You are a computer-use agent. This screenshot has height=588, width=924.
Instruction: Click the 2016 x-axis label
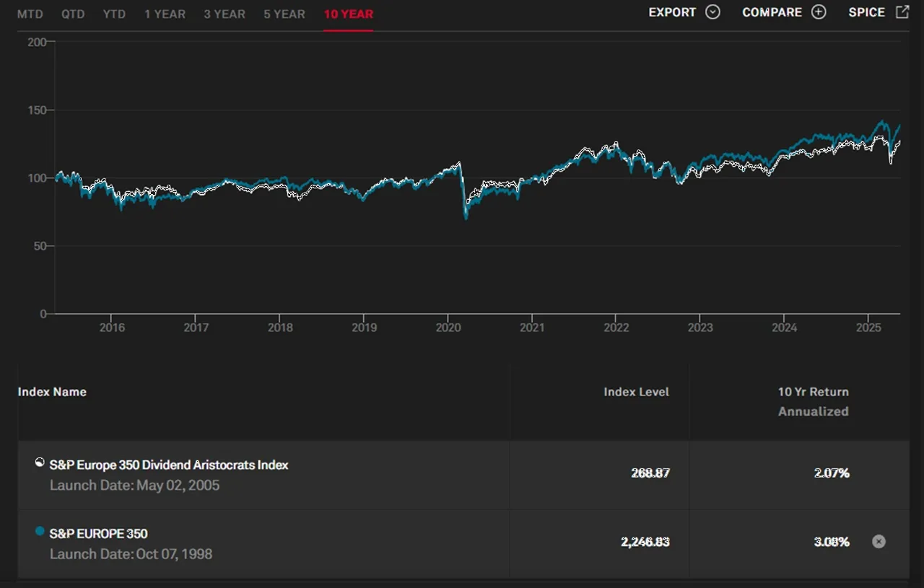[112, 328]
